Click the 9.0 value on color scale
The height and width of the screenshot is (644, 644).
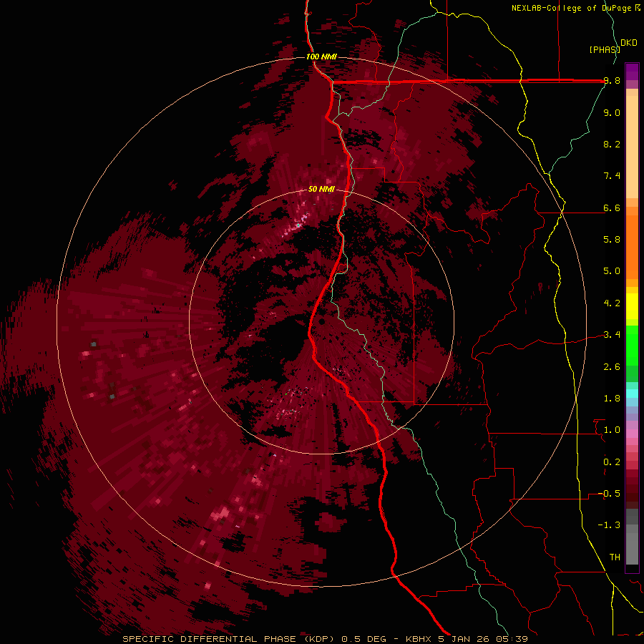coord(612,112)
